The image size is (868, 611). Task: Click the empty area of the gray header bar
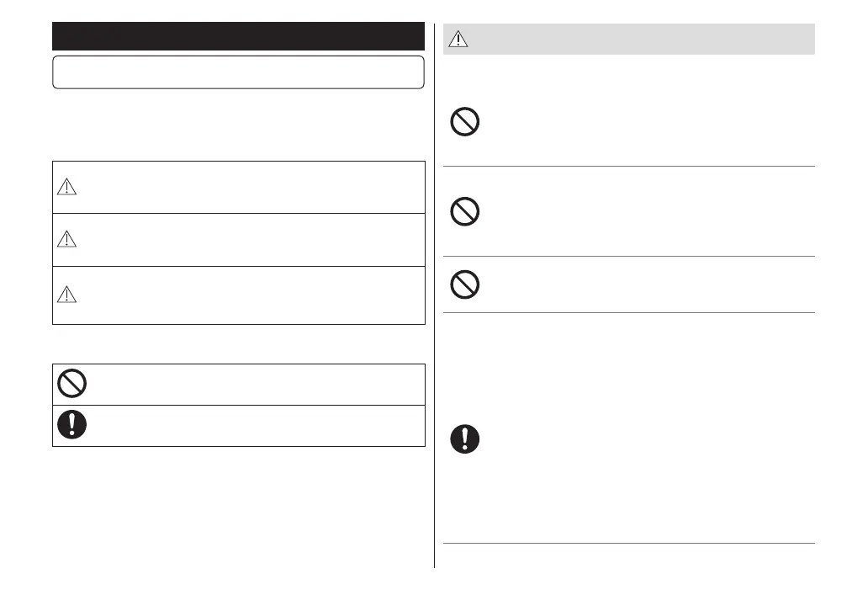[639, 39]
